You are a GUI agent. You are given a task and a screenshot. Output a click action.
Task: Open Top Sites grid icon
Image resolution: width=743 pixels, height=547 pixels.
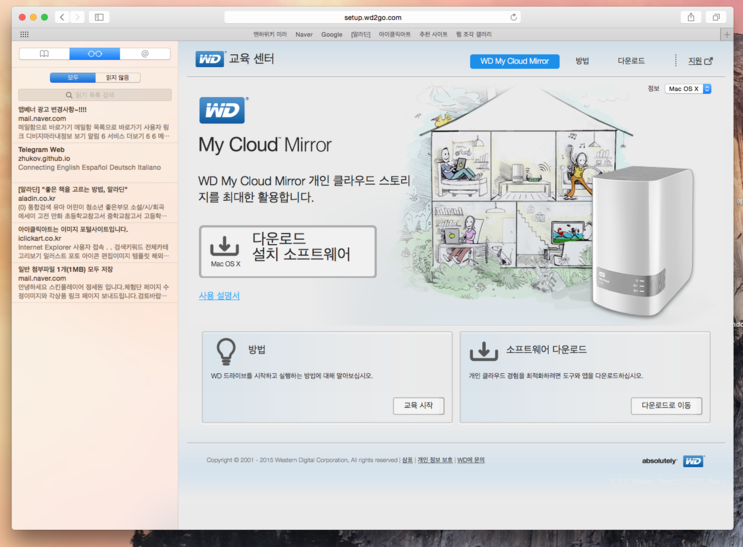(24, 34)
